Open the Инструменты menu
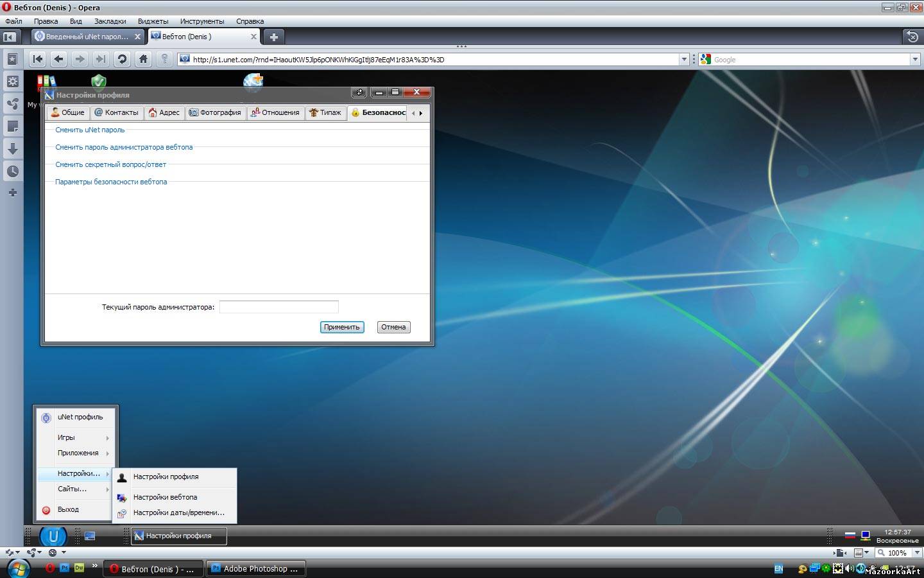The height and width of the screenshot is (578, 924). click(202, 21)
